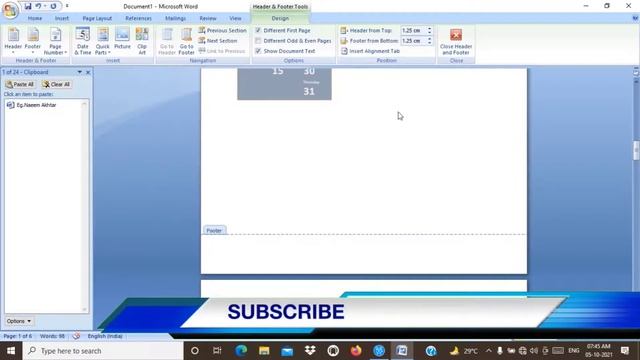Image resolution: width=640 pixels, height=360 pixels.
Task: Switch to References tab
Action: point(138,18)
